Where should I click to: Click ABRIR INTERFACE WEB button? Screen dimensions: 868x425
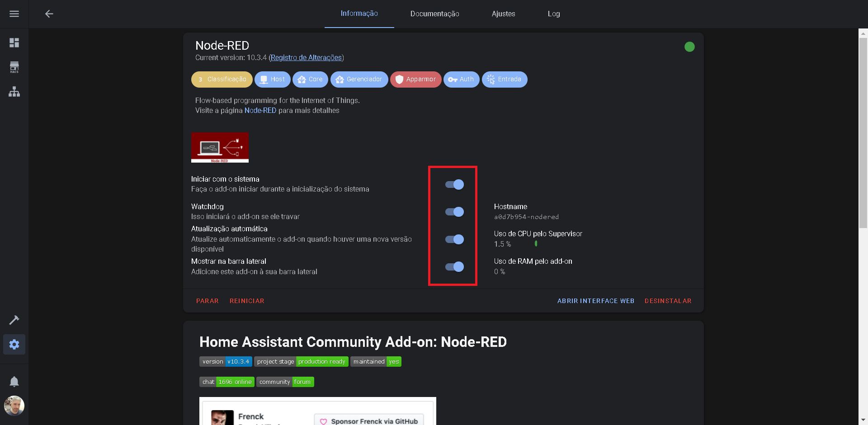(x=596, y=301)
